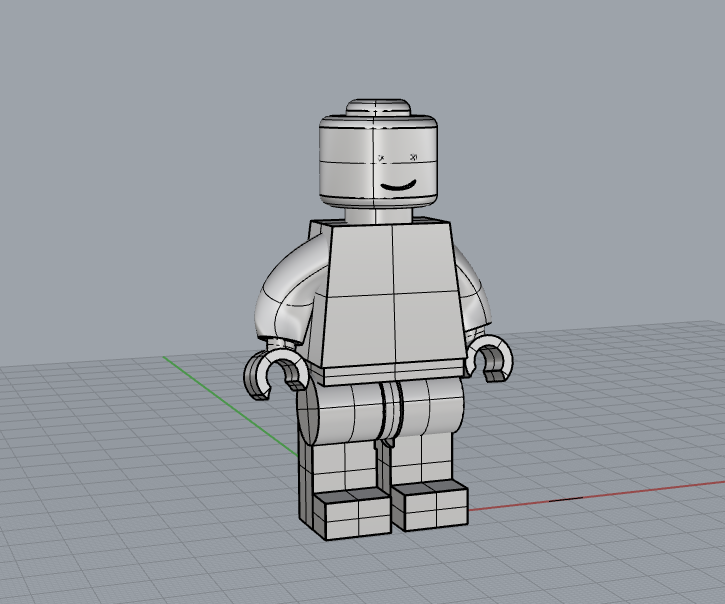Viewport: 725px width, 604px height.
Task: Select the minifigure's cylindrical head
Action: click(x=378, y=160)
